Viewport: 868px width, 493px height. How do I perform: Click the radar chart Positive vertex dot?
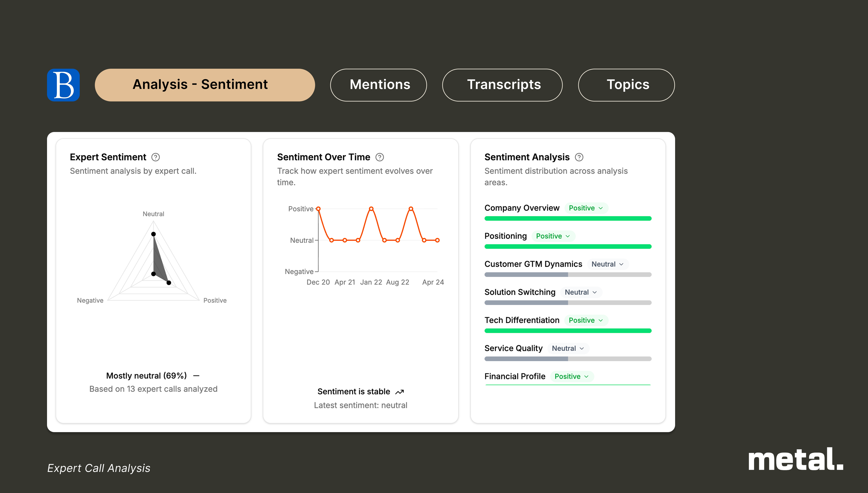169,283
